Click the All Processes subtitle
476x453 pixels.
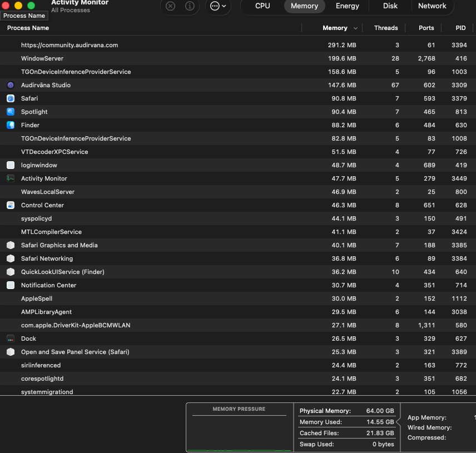pos(71,10)
